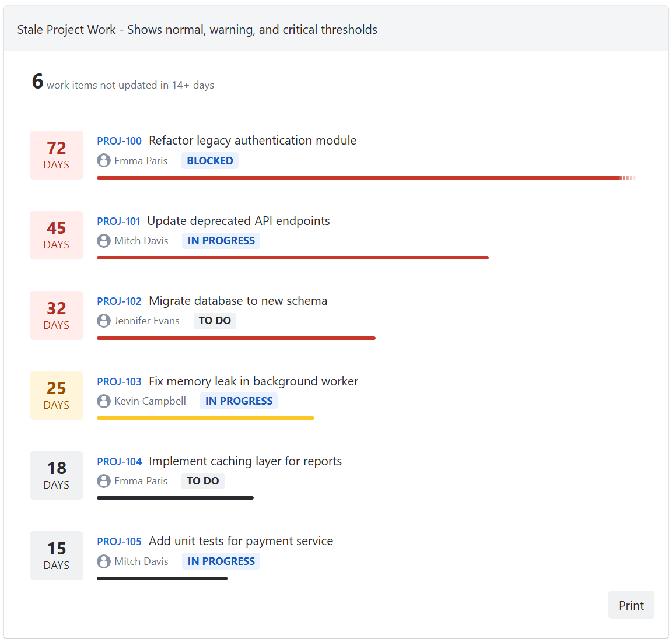The width and height of the screenshot is (672, 639).
Task: Open the PROJ-101 issue link
Action: 118,222
